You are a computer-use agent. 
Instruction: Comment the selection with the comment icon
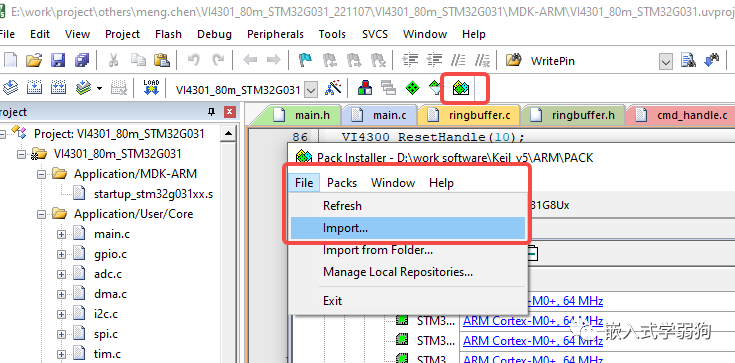pos(458,60)
